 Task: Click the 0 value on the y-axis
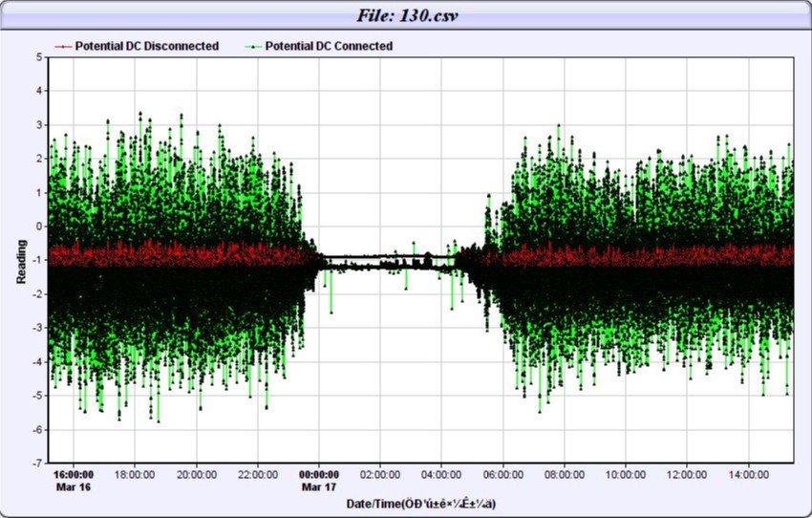point(40,227)
